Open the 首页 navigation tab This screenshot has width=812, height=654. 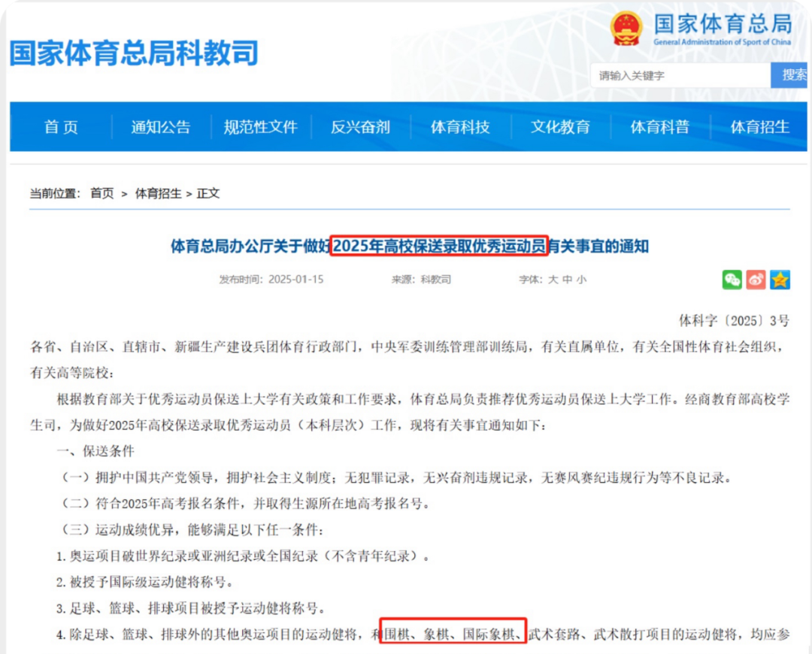[61, 127]
